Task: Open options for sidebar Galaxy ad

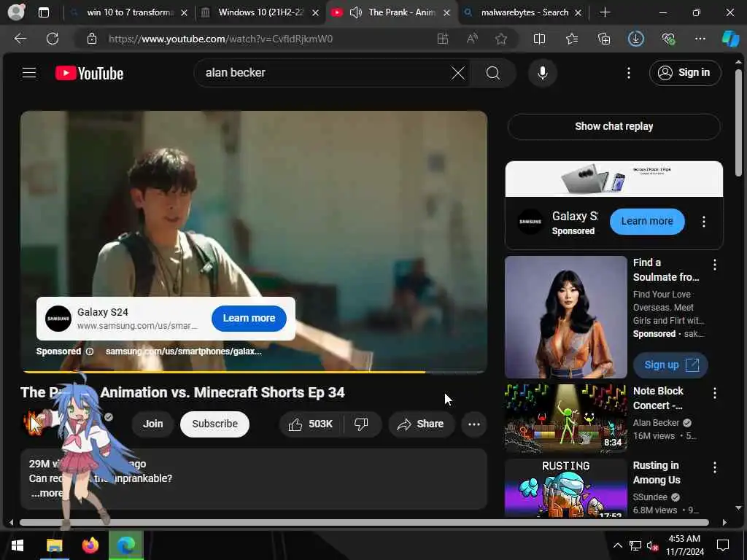Action: click(x=703, y=222)
